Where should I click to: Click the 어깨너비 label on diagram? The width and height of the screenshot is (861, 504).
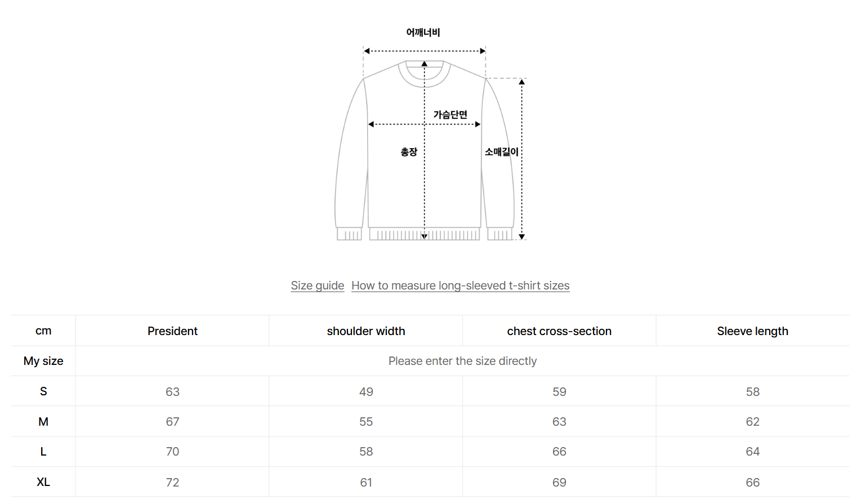tap(423, 33)
